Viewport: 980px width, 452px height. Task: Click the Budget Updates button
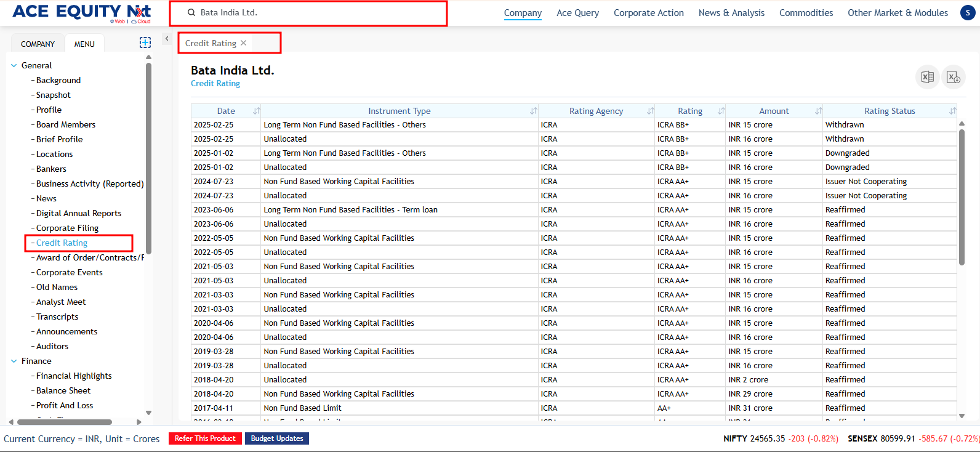pos(277,438)
